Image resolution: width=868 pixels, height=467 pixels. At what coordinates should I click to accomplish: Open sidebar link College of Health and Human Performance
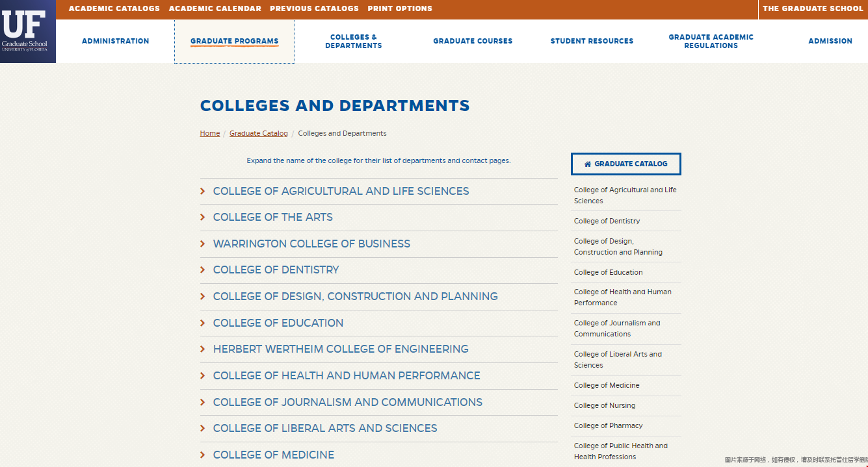point(623,297)
